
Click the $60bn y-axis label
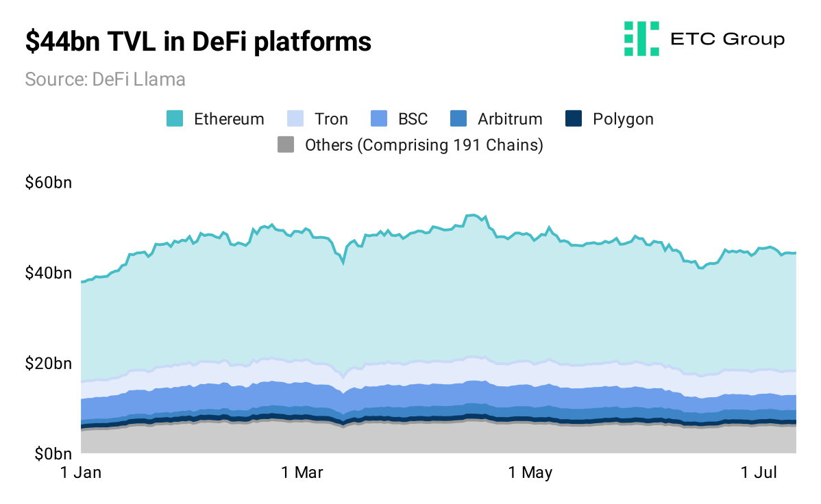[48, 183]
